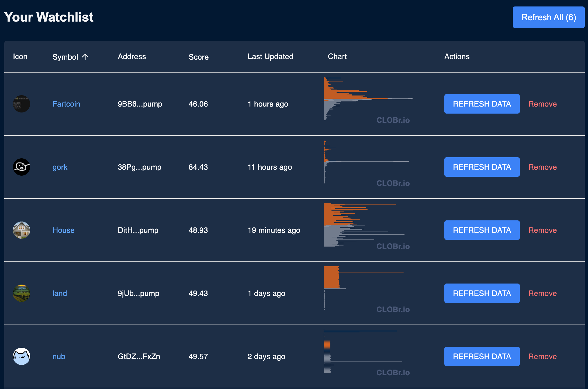Click the Icon column header
The height and width of the screenshot is (389, 588).
tap(20, 57)
